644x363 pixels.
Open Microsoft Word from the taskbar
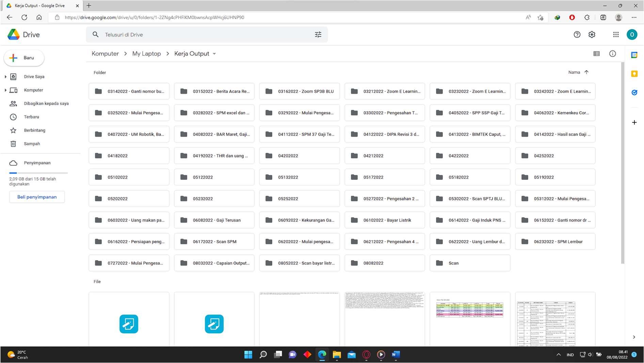[396, 355]
